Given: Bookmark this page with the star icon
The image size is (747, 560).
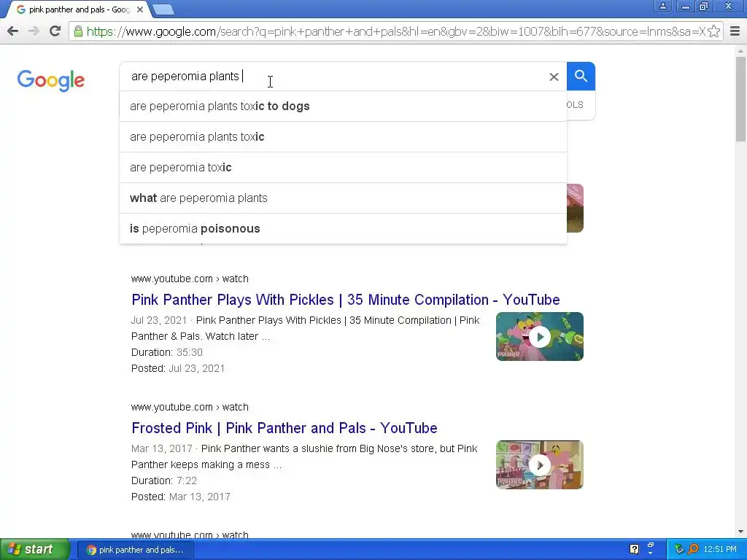Looking at the screenshot, I should coord(713,31).
